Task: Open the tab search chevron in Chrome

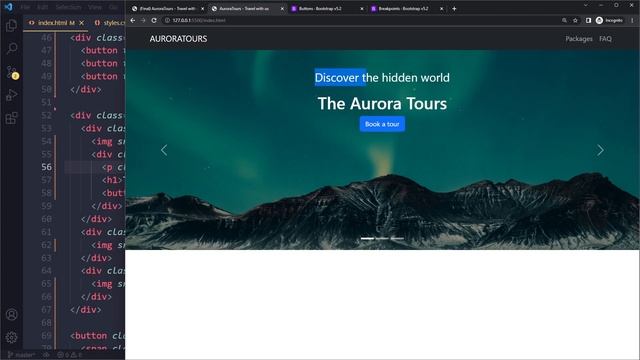Action: coord(586,5)
